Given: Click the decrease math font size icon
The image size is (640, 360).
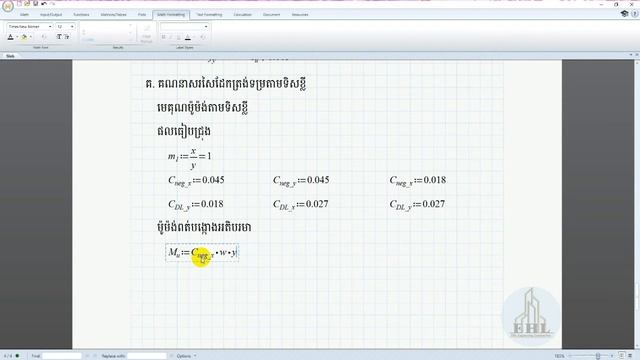Looking at the screenshot, I should coord(67,37).
